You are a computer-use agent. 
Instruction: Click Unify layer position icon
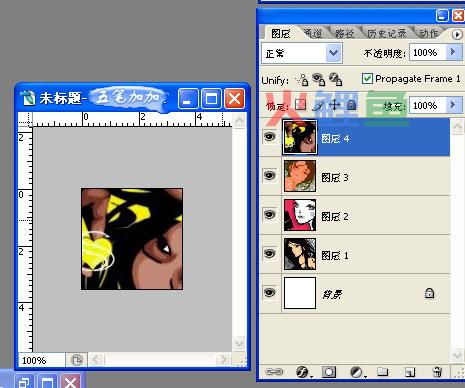coord(302,80)
